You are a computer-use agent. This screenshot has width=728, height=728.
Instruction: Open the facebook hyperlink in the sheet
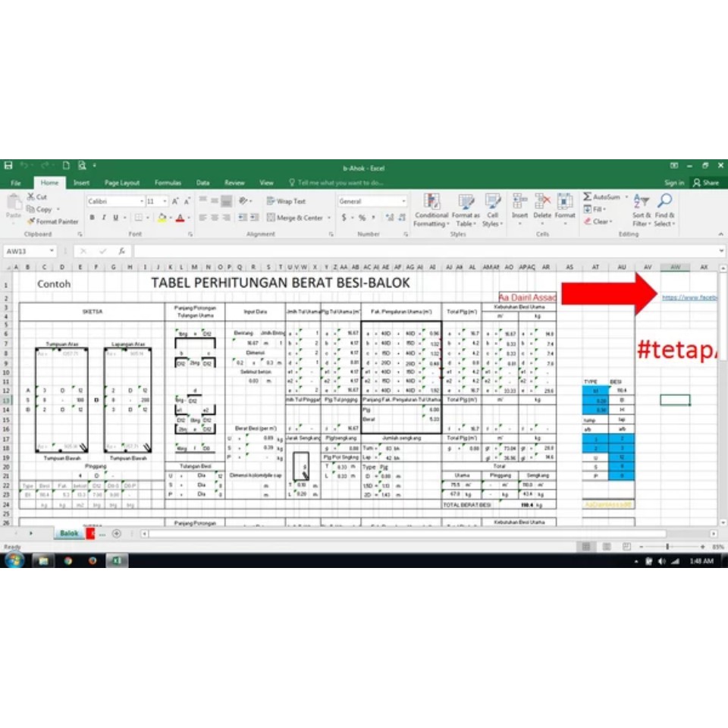click(690, 297)
